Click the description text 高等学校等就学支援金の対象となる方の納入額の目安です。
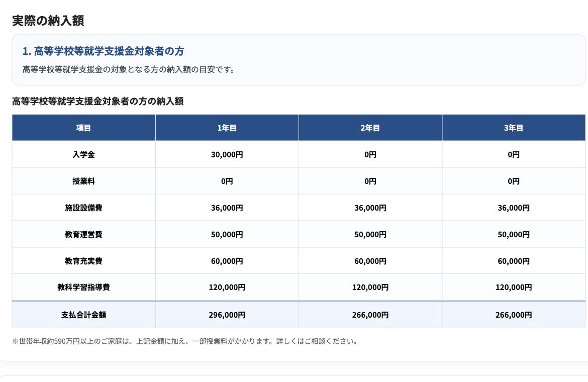 coord(129,70)
